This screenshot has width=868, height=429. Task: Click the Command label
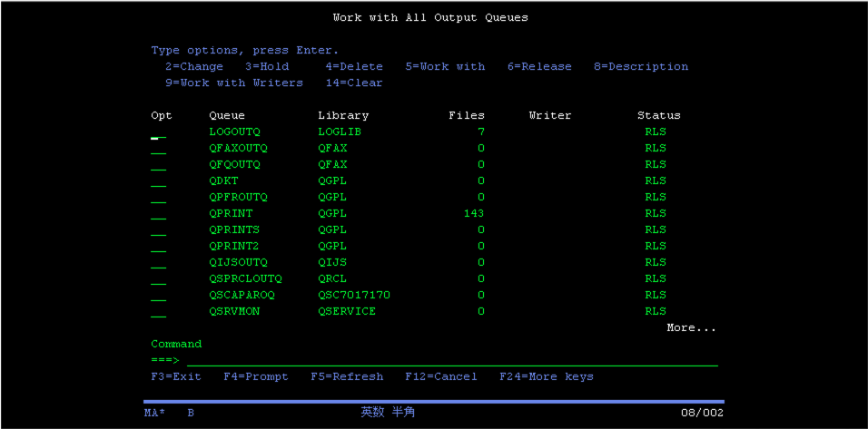[x=176, y=344]
